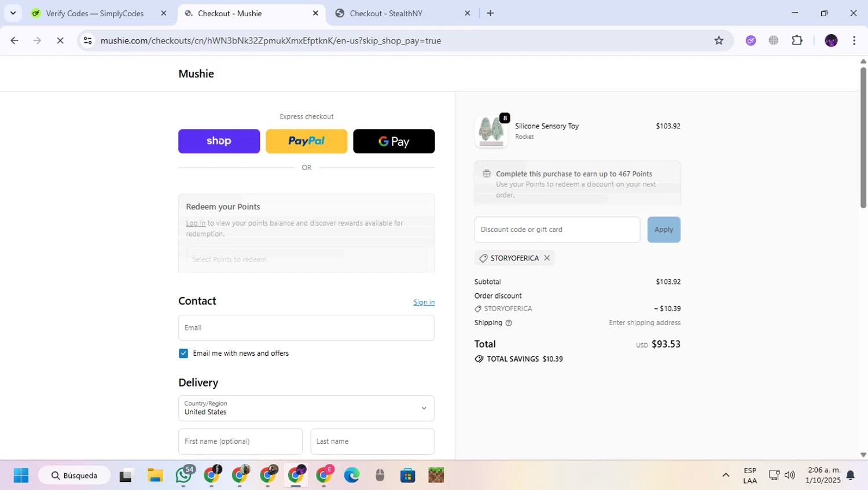Click Silicone Sensory Toy product thumbnail

pyautogui.click(x=491, y=131)
